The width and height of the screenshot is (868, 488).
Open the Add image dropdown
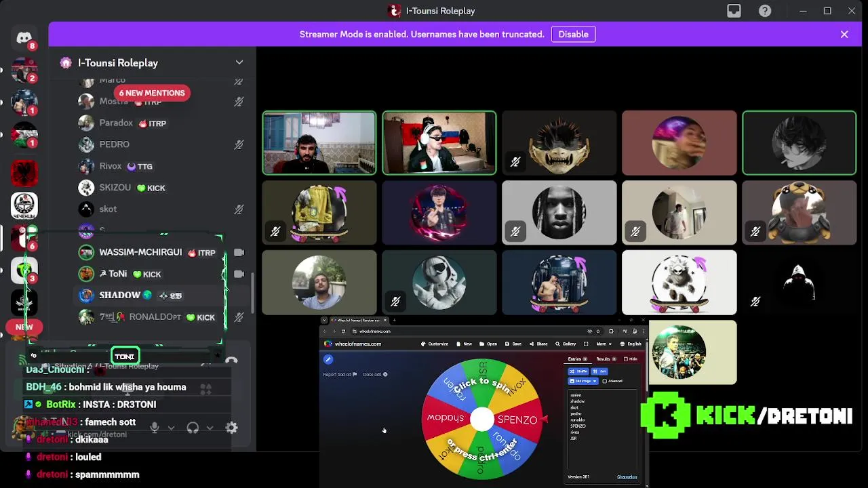(x=583, y=381)
